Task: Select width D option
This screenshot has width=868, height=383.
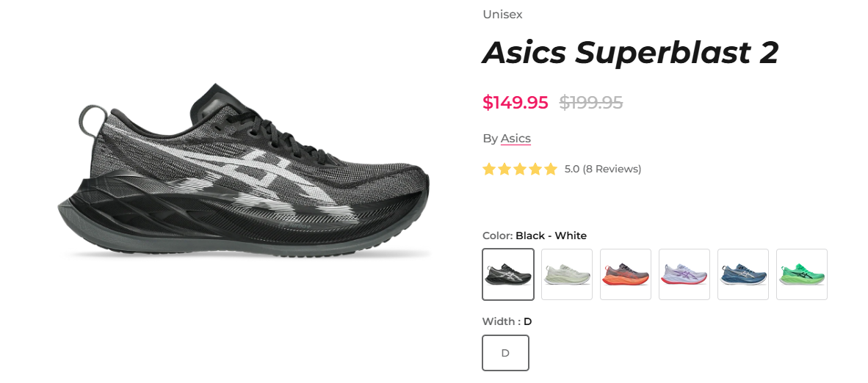Action: coord(505,353)
